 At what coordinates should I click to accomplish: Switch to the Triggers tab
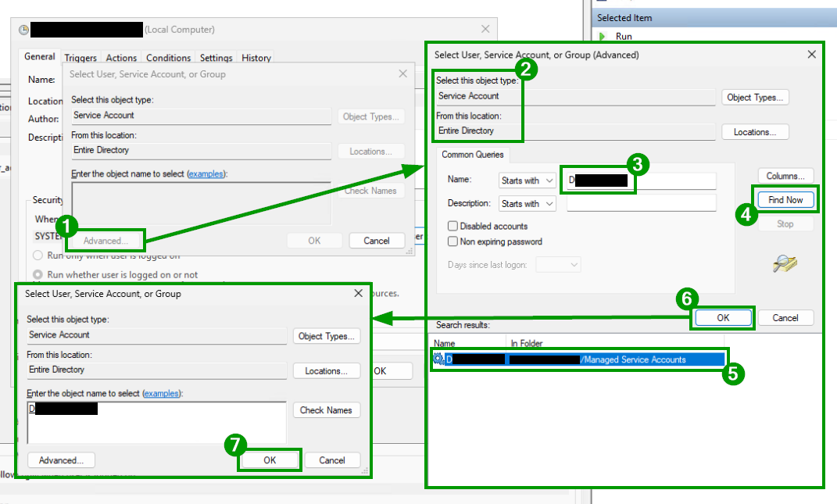click(x=80, y=57)
